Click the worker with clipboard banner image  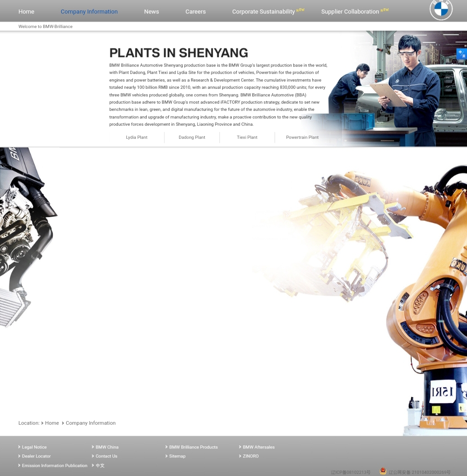pyautogui.click(x=397, y=89)
